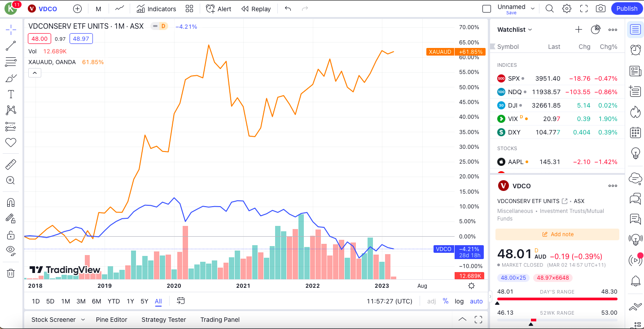Open the alerts clock icon in right sidebar
This screenshot has height=329, width=644.
[x=635, y=50]
